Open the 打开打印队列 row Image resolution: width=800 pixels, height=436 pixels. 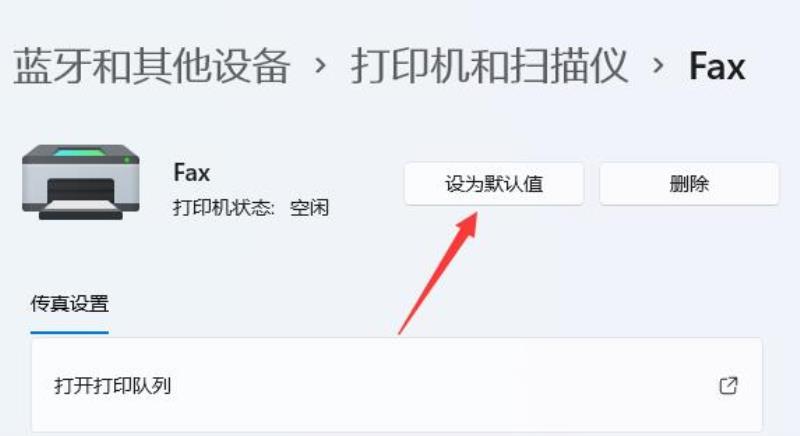pos(397,386)
